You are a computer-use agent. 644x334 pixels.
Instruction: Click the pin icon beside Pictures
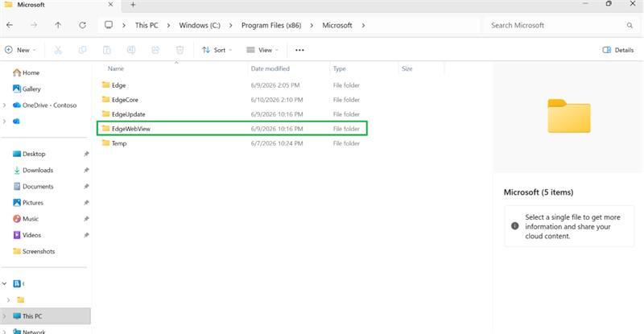pos(86,203)
